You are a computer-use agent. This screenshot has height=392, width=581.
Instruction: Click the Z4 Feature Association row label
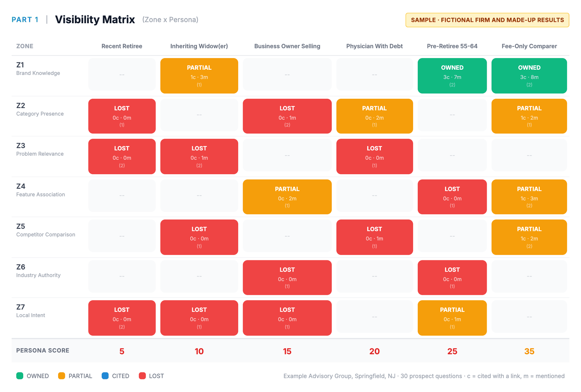(41, 190)
